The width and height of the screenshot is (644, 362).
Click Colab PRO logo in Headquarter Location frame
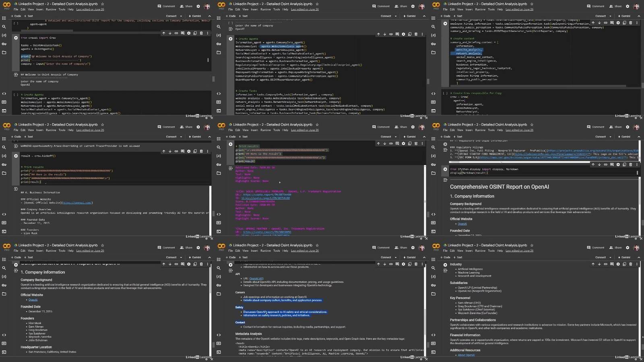[x=6, y=247]
